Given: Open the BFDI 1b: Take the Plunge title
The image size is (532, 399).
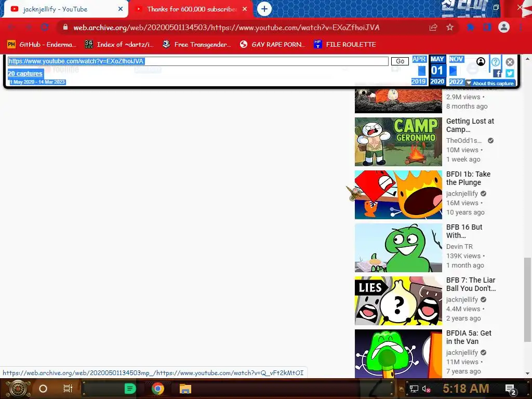Looking at the screenshot, I should click(468, 178).
